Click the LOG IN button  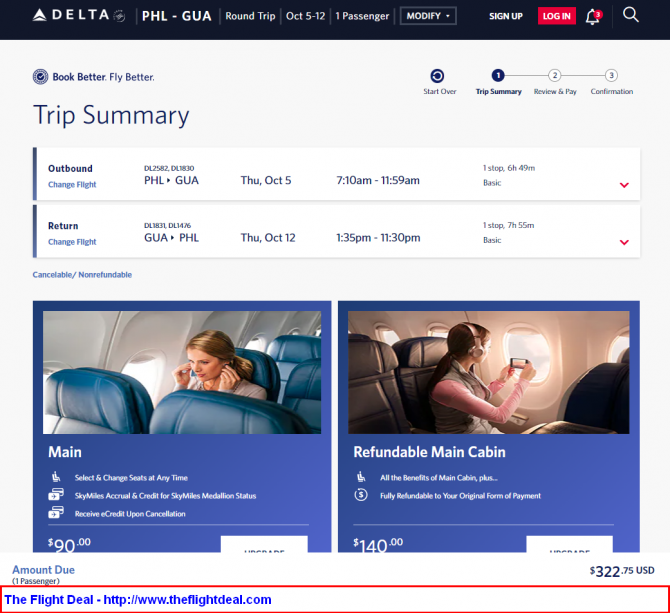click(x=556, y=16)
